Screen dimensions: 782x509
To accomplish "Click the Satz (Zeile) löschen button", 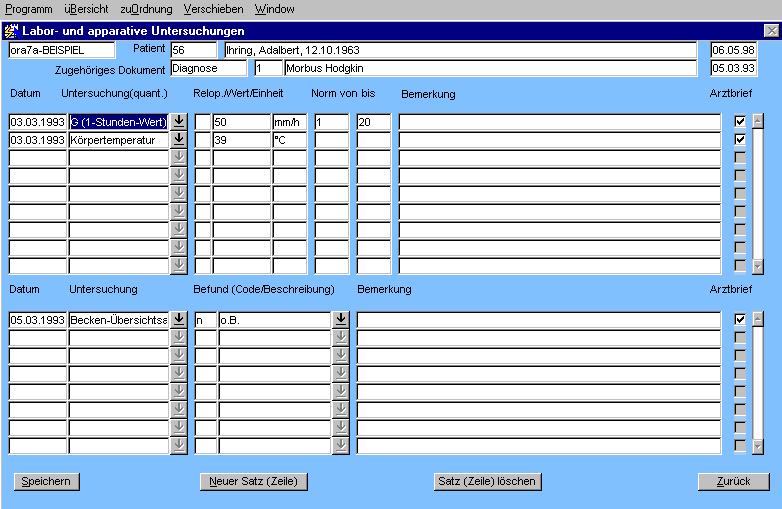I will (x=487, y=482).
